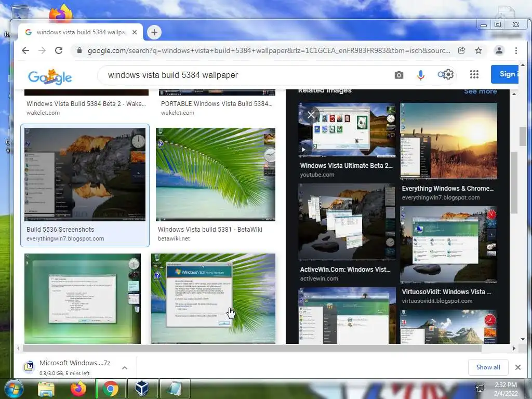Open the green aurora Vista screenshot thumbnail

[83, 299]
